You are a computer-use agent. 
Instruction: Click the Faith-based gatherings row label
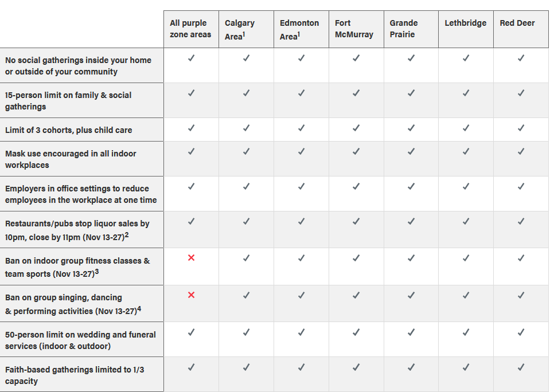pyautogui.click(x=75, y=375)
